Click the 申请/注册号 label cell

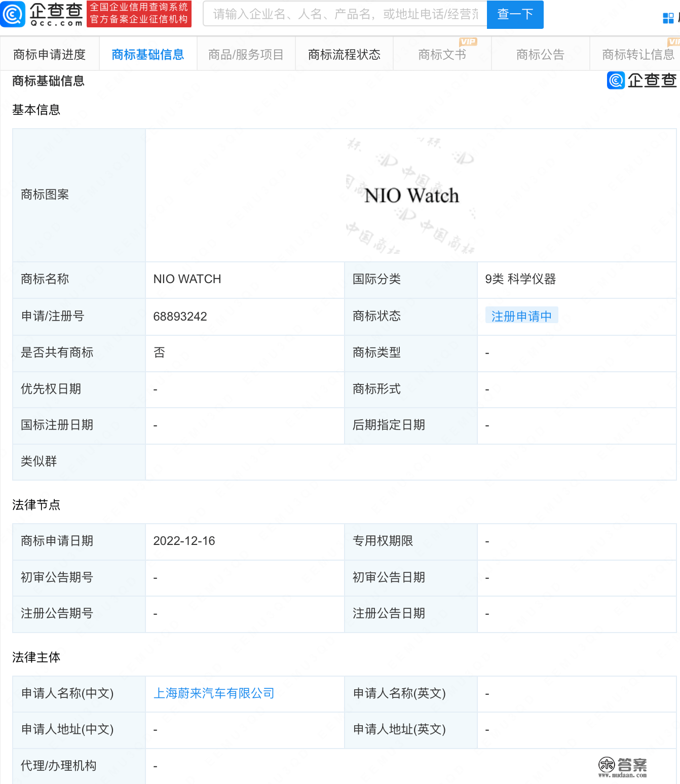click(79, 317)
